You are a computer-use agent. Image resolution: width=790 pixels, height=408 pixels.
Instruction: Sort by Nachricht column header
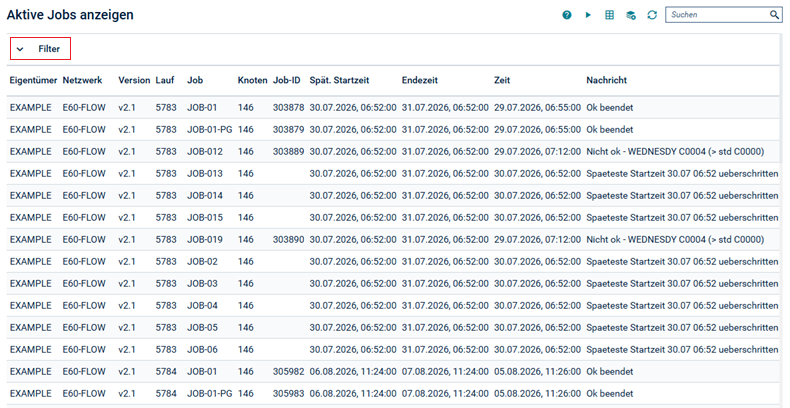[607, 80]
